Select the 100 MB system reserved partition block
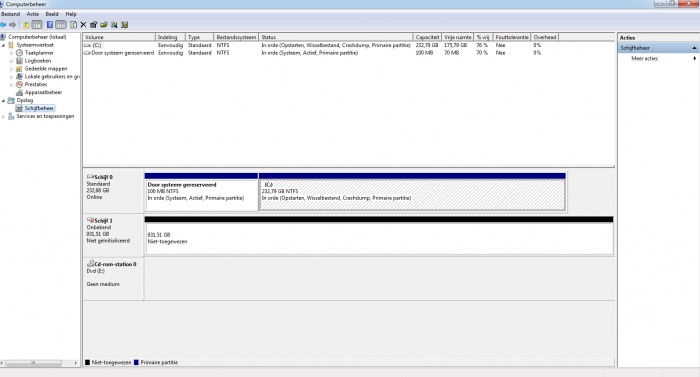Image resolution: width=700 pixels, height=377 pixels. (x=201, y=192)
